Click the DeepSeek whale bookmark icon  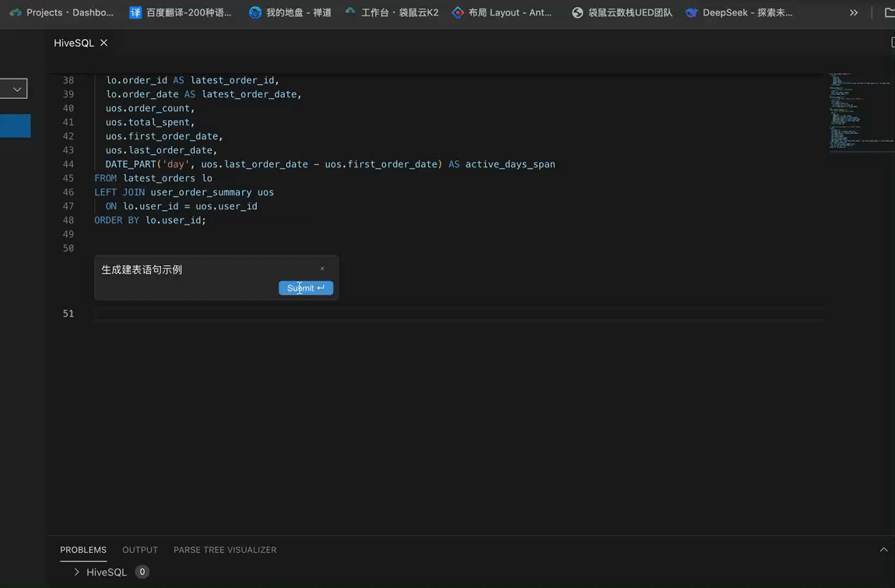point(692,12)
